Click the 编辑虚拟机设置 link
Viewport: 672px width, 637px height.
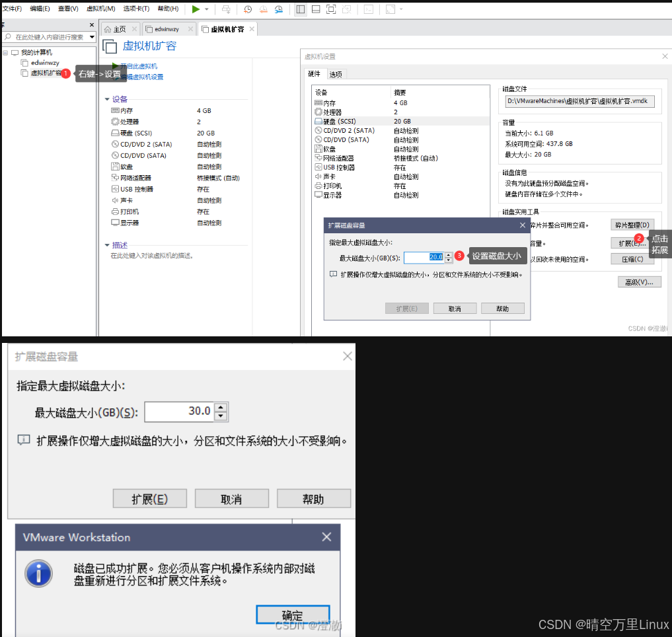(x=142, y=77)
